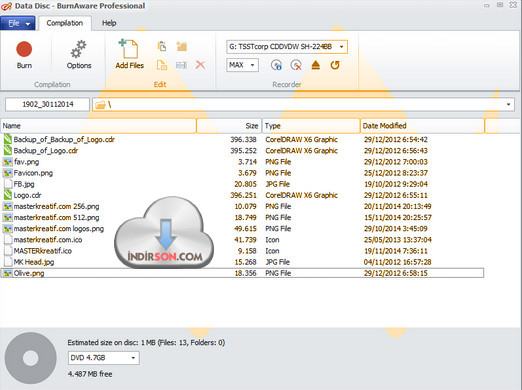This screenshot has width=522, height=390.
Task: Click the fav.png image file icon
Action: [x=8, y=162]
